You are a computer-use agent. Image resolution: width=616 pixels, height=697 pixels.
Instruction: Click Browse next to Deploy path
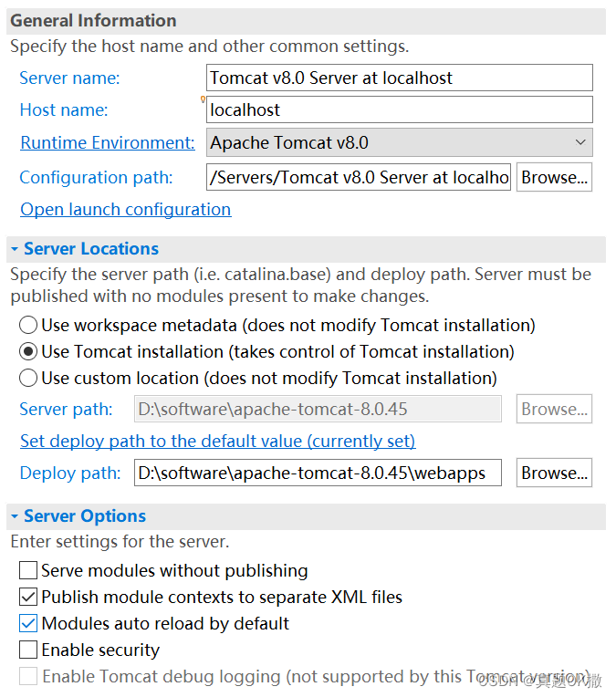[554, 473]
